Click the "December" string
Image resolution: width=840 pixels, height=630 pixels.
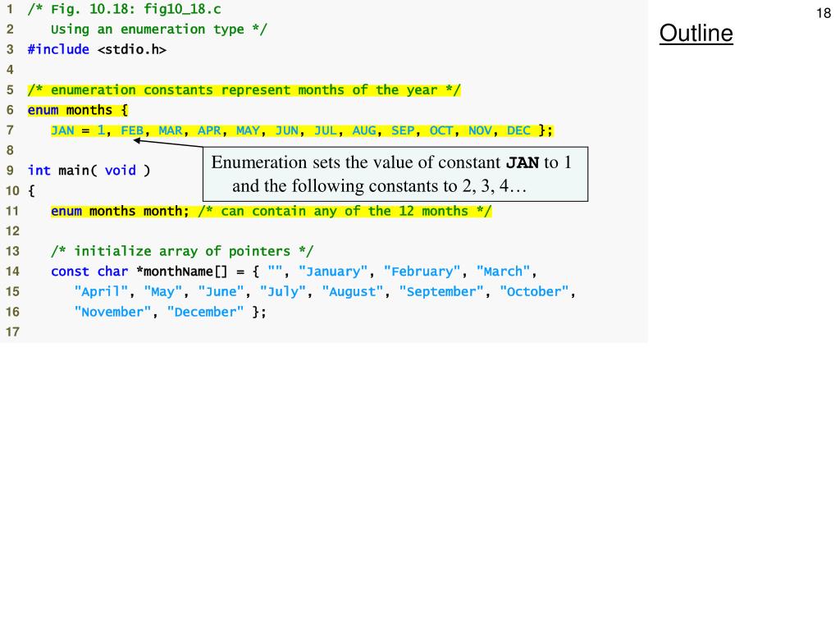click(x=206, y=313)
